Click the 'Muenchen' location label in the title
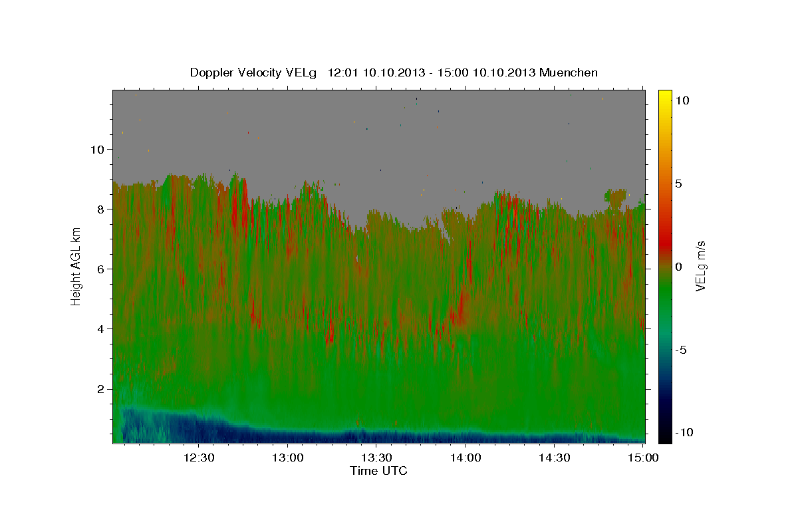This screenshot has width=798, height=532. (x=569, y=72)
